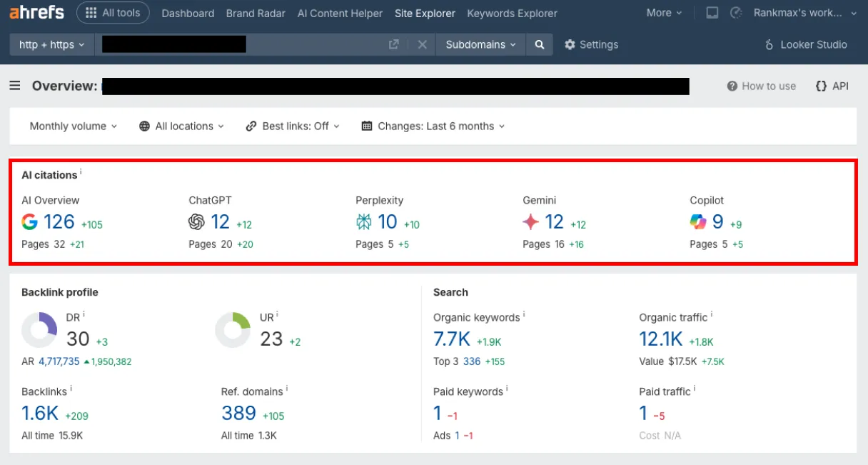The width and height of the screenshot is (868, 465).
Task: Click the UR donut chart
Action: pos(233,330)
